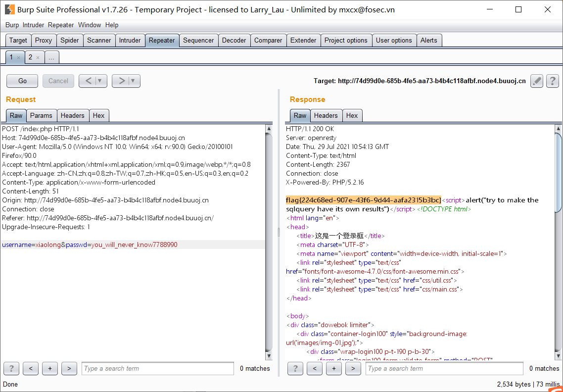563x392 pixels.
Task: Go to next match in request search
Action: [x=69, y=368]
